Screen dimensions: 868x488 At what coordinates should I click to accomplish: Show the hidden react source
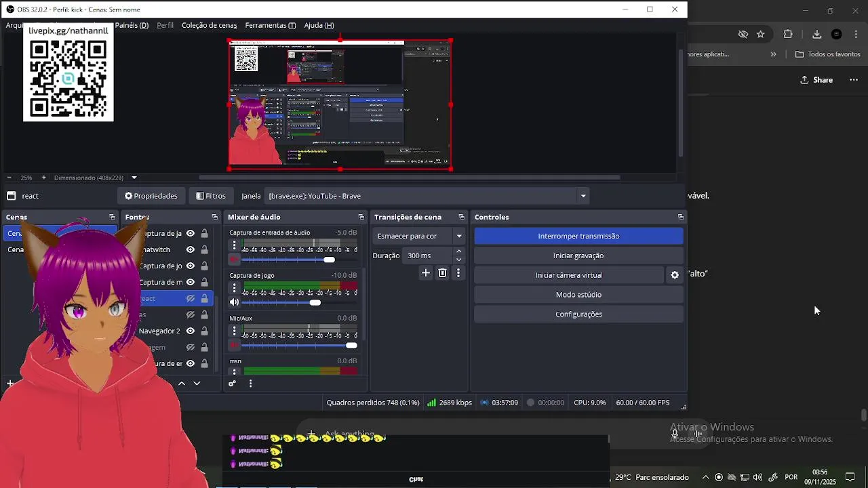click(191, 298)
